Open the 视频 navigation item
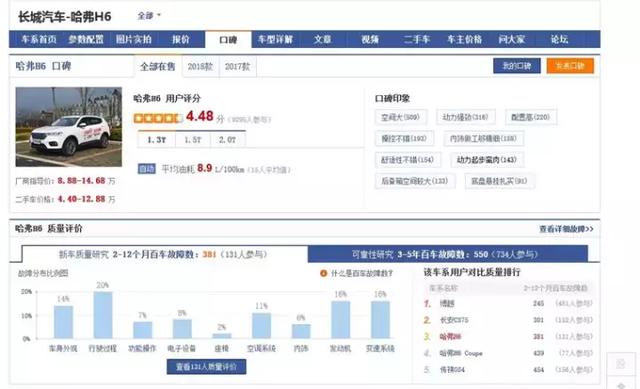 [x=370, y=39]
